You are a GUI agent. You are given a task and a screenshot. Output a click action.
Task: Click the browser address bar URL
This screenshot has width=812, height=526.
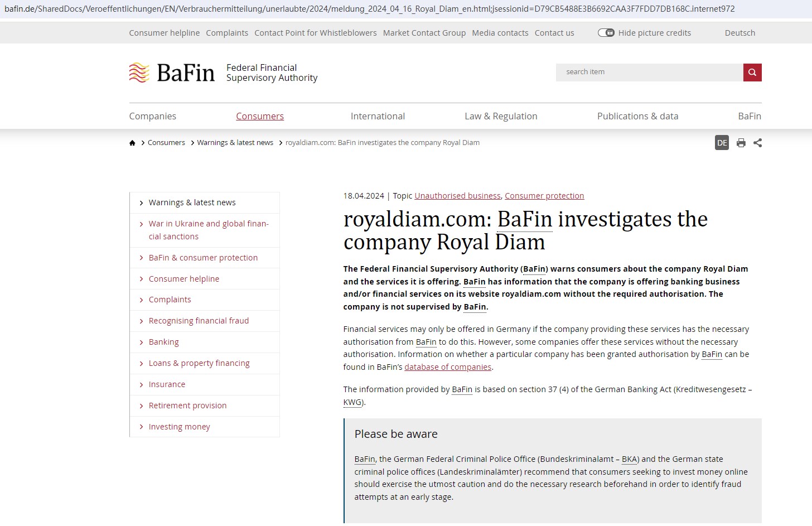click(x=370, y=9)
